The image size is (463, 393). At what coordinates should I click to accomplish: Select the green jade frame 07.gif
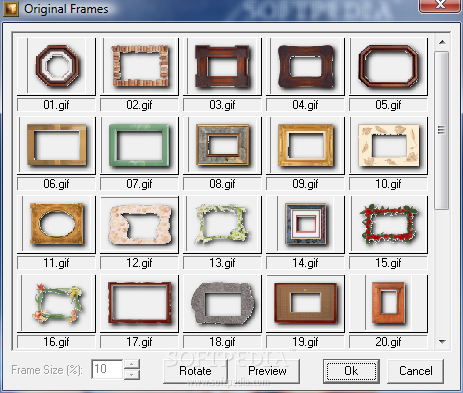[139, 145]
